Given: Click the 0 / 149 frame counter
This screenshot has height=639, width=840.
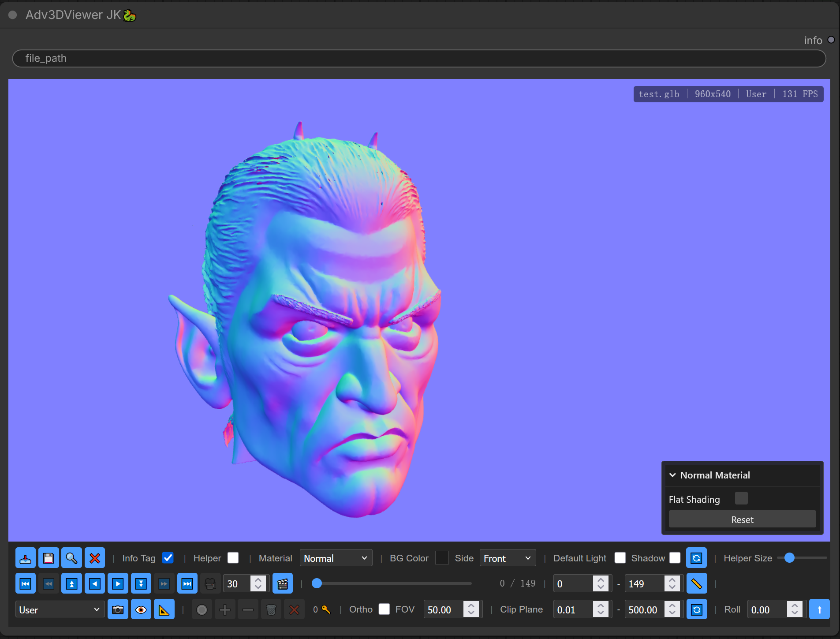Looking at the screenshot, I should [518, 583].
